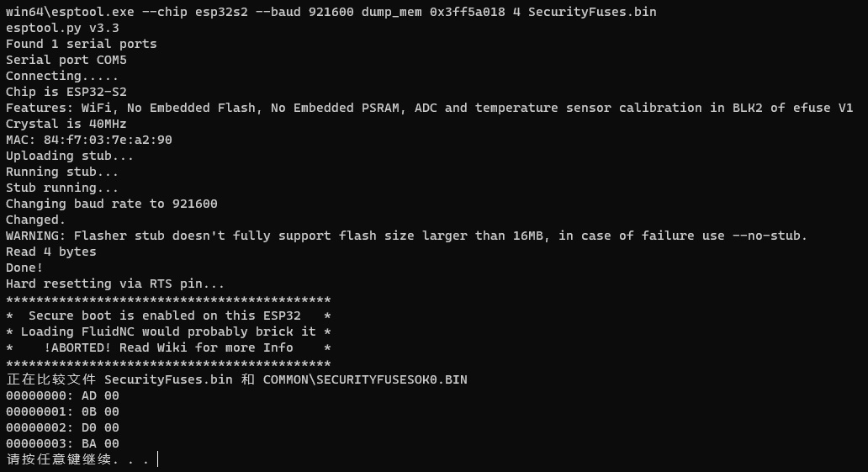The width and height of the screenshot is (868, 472).
Task: Click the Chip is ESP32-S2 line
Action: [x=66, y=92]
